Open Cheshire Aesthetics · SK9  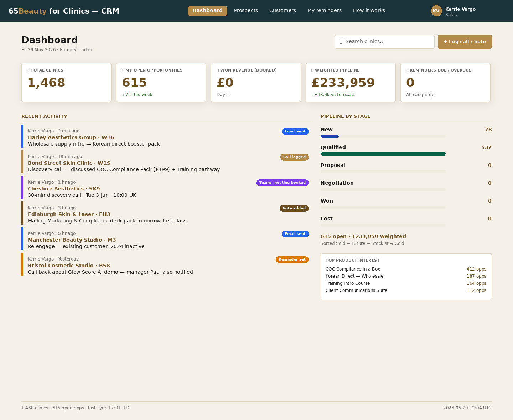click(64, 189)
